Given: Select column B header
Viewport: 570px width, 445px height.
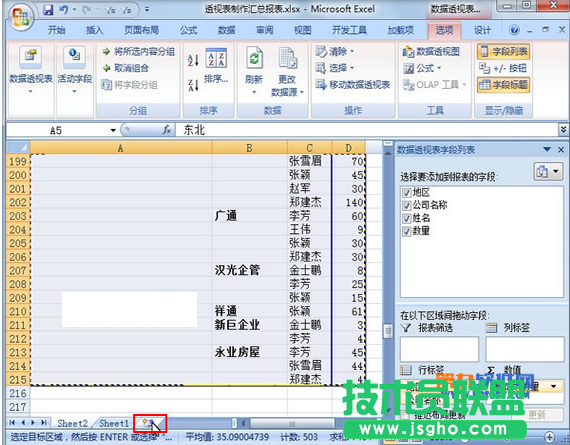Looking at the screenshot, I should [x=249, y=148].
